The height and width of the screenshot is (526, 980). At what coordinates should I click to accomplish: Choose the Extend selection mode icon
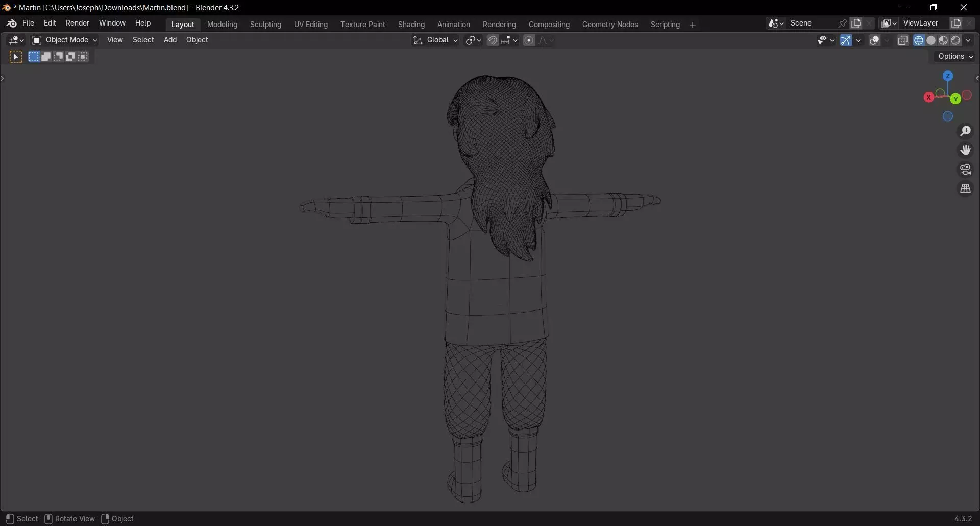(x=46, y=57)
